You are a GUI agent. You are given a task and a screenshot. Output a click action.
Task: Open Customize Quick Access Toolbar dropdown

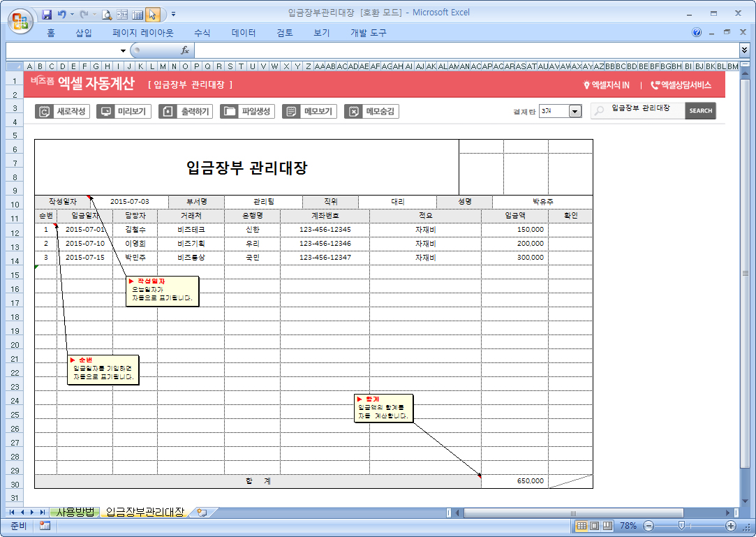coord(173,14)
